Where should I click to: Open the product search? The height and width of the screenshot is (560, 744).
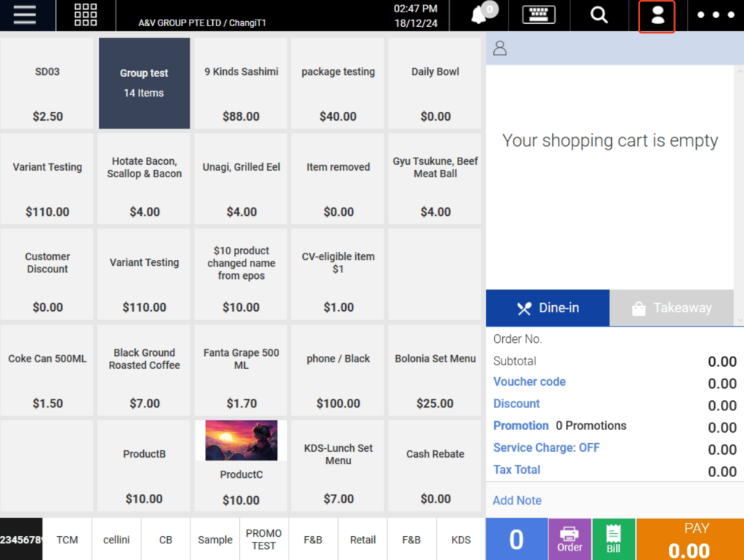pos(599,15)
